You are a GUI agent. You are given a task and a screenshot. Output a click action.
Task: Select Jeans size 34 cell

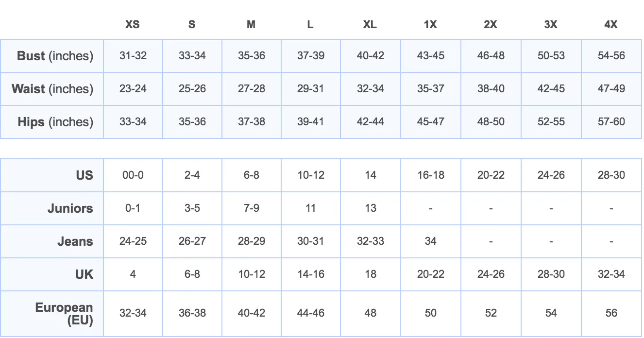click(x=431, y=241)
